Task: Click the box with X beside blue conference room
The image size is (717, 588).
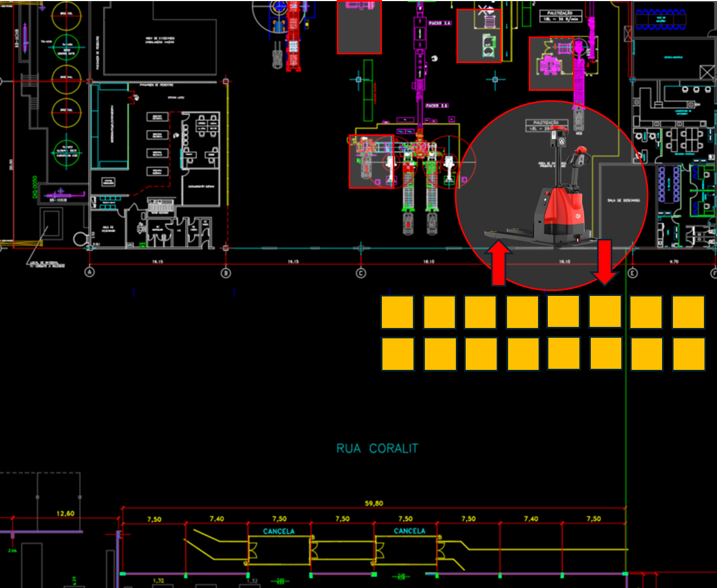Action: click(x=628, y=34)
